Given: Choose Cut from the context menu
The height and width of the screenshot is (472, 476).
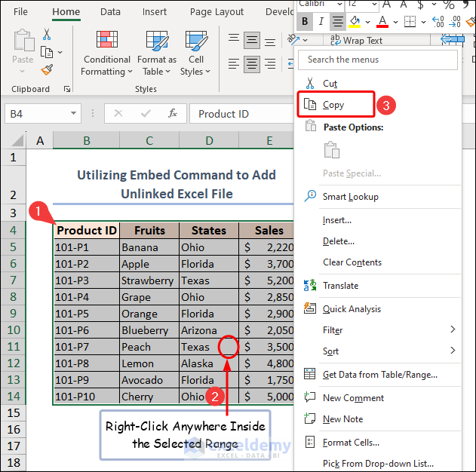Looking at the screenshot, I should coord(330,83).
